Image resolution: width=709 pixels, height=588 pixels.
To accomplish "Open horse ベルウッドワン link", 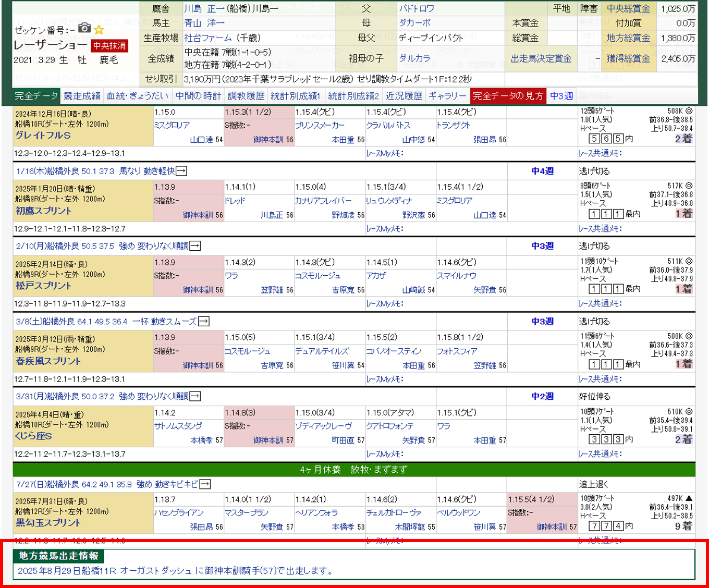I will click(x=458, y=513).
